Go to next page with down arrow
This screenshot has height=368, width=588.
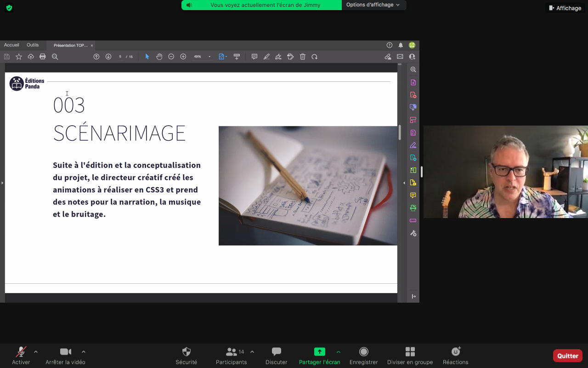(x=108, y=57)
